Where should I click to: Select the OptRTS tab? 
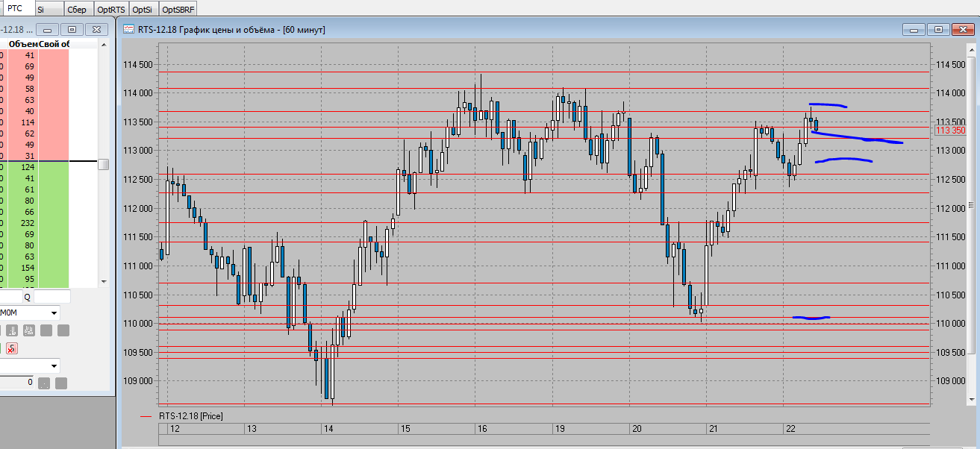click(x=111, y=10)
